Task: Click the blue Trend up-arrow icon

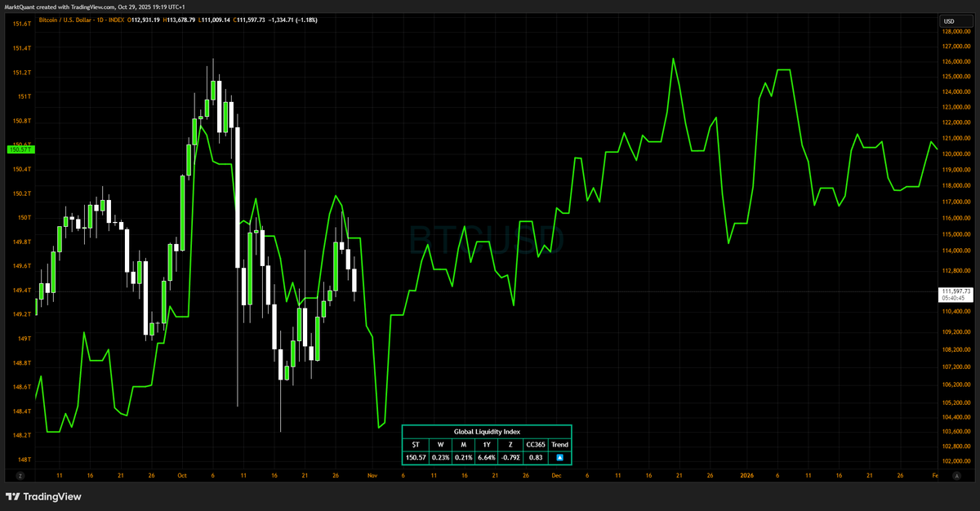Action: pos(559,457)
